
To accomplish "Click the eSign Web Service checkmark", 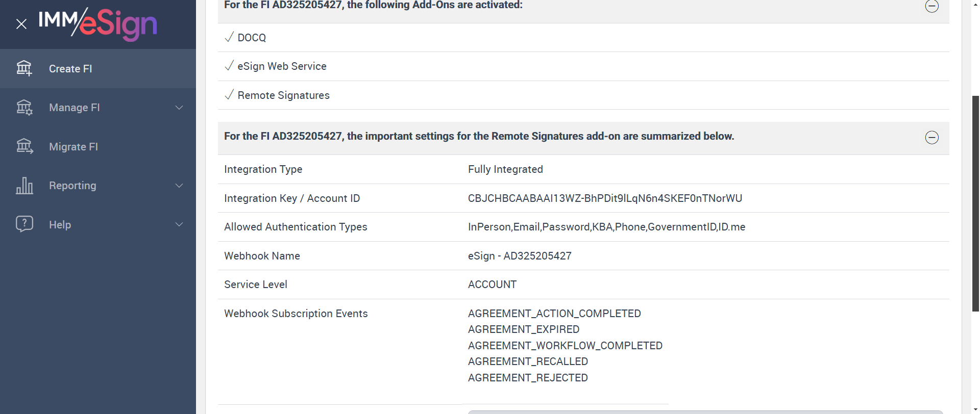I will tap(229, 66).
